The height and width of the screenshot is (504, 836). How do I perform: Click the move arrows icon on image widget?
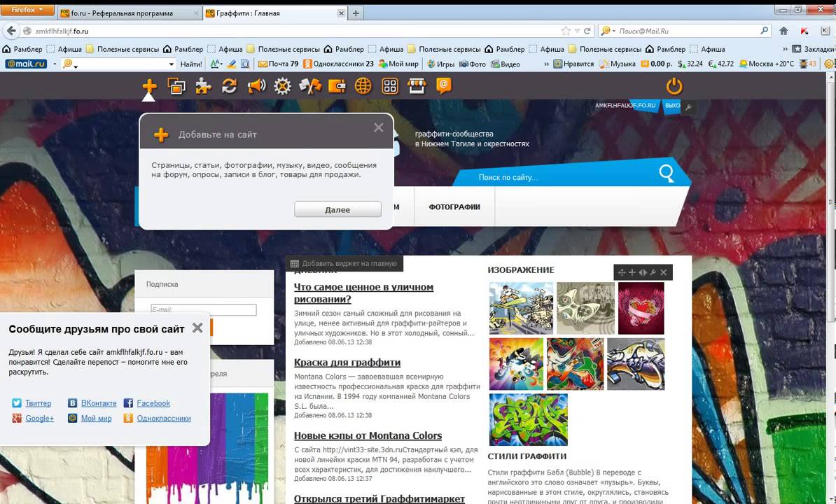tap(622, 272)
